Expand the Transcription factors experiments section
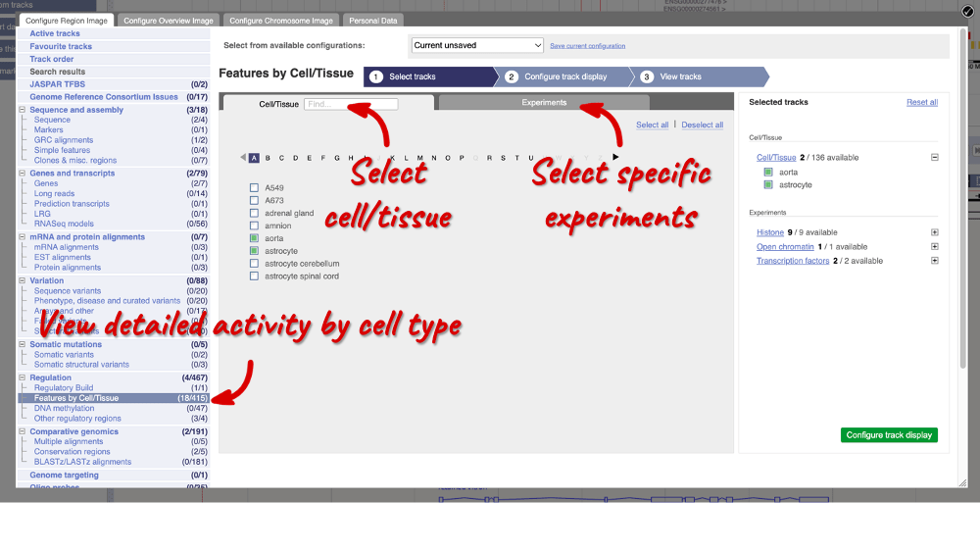The image size is (980, 552). [x=934, y=261]
